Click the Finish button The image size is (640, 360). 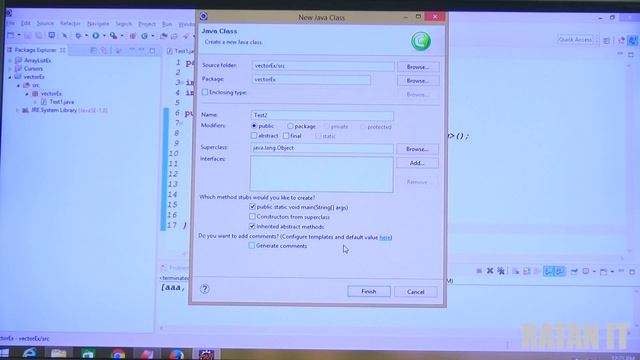[x=369, y=291]
